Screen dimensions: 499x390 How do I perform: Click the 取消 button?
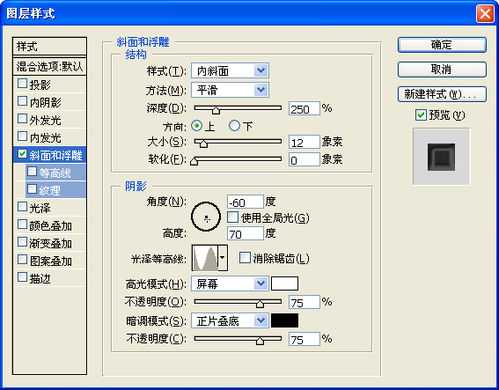click(442, 70)
